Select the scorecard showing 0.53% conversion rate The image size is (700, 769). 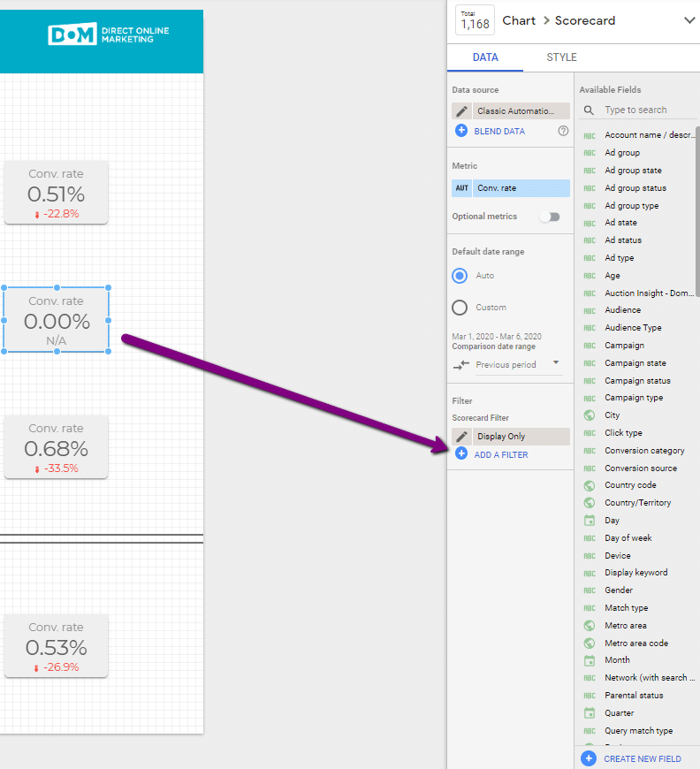coord(56,646)
